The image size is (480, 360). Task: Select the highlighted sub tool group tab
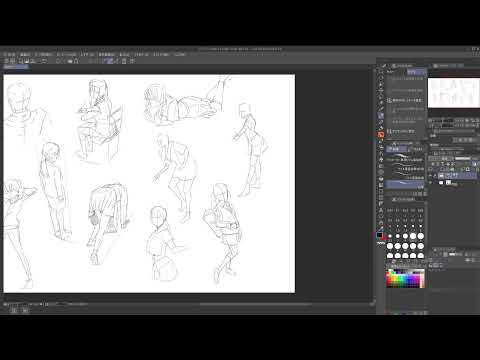click(396, 149)
